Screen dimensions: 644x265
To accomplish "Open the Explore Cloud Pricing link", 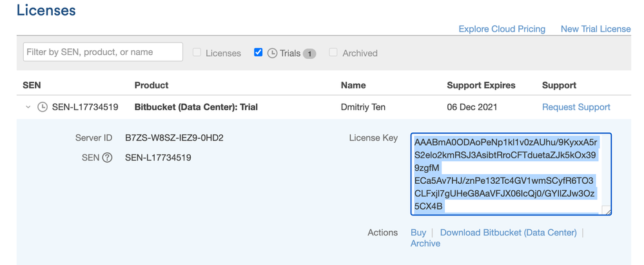I will (x=502, y=29).
